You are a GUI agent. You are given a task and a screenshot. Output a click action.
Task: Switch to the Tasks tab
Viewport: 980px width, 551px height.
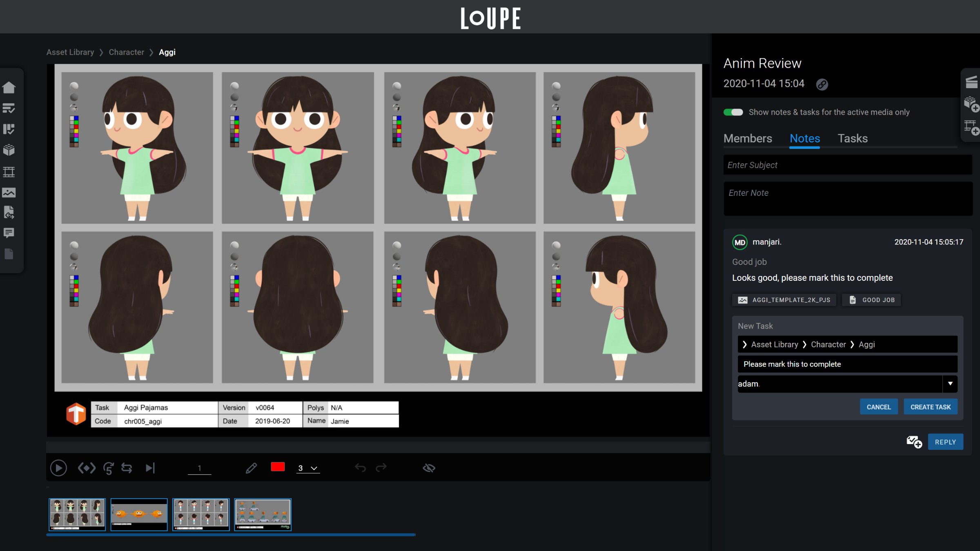pyautogui.click(x=853, y=138)
